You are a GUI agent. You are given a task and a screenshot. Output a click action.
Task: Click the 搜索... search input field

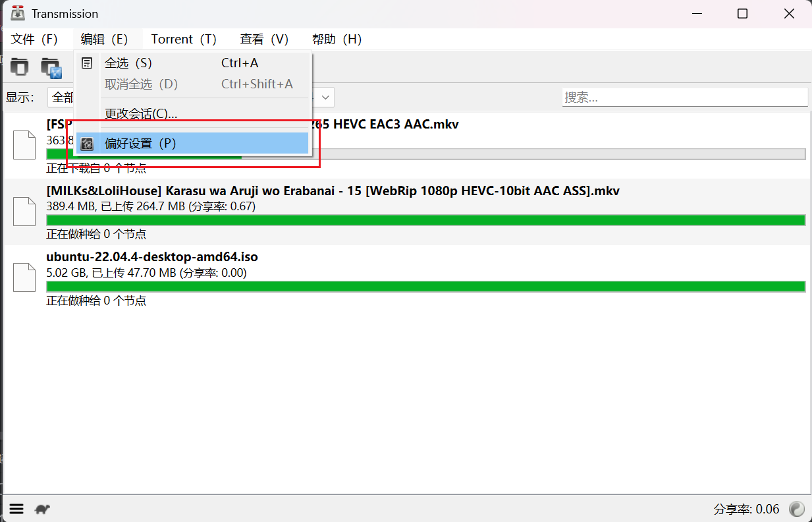click(x=684, y=98)
